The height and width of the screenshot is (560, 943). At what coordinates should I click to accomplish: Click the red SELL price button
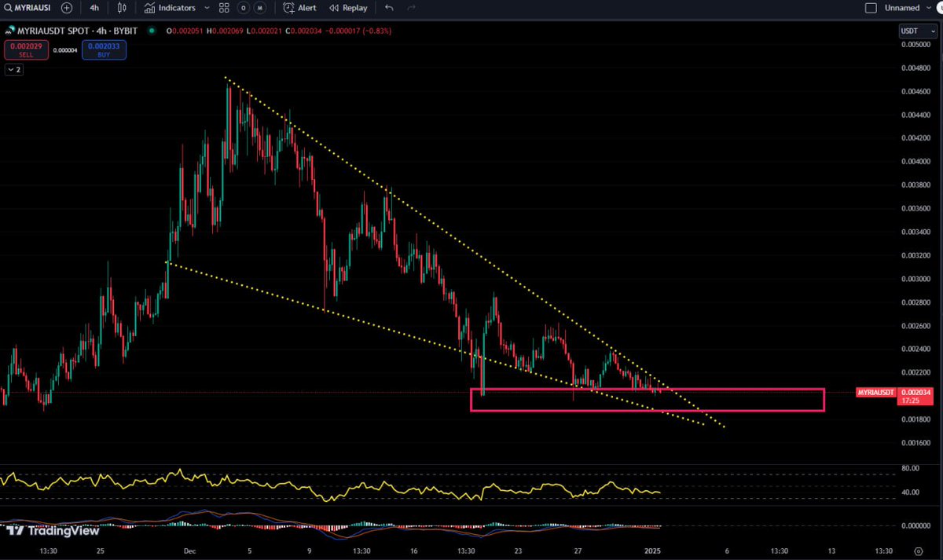coord(26,50)
